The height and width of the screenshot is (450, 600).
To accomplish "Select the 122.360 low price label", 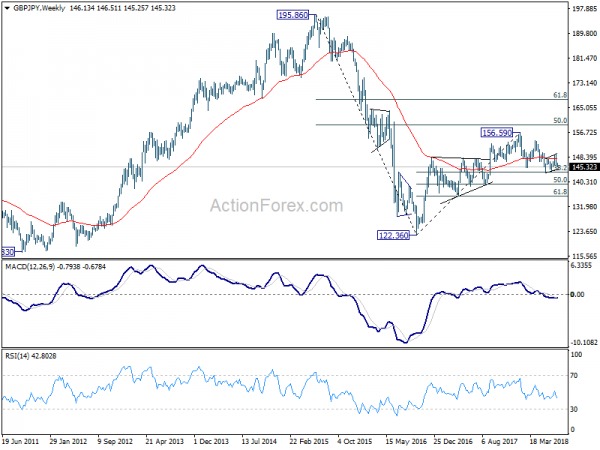I will click(x=393, y=235).
